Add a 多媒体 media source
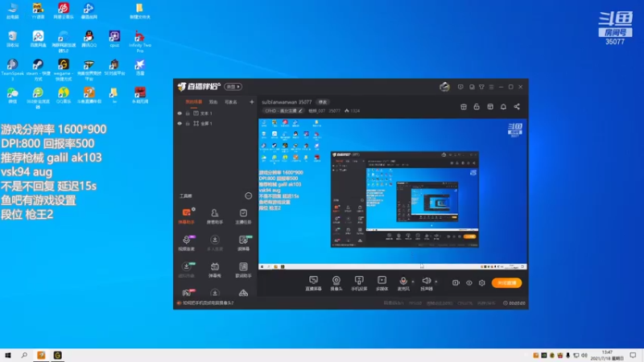The width and height of the screenshot is (644, 362). click(x=382, y=283)
